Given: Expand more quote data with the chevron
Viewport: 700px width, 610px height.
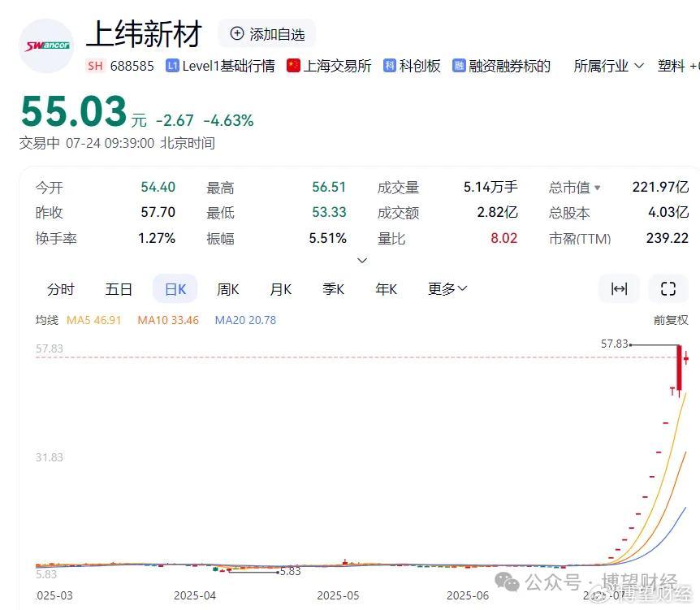Looking at the screenshot, I should pyautogui.click(x=362, y=260).
